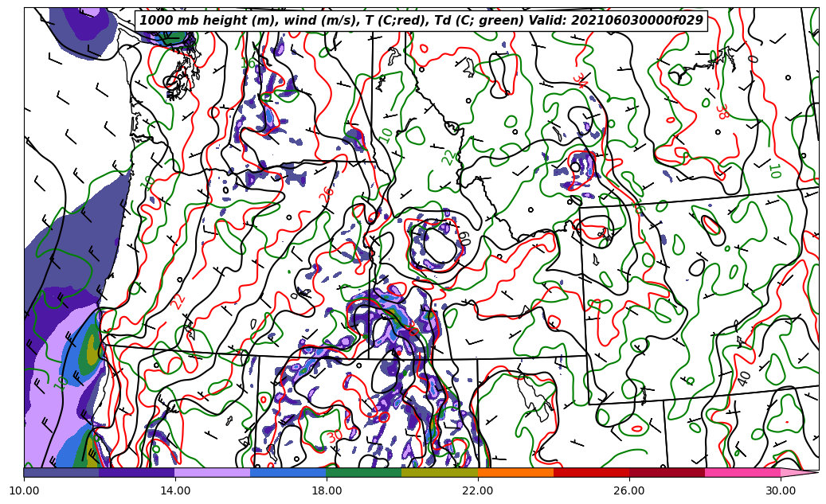Select the dark purple 12–14 colorbar segment

137,473
